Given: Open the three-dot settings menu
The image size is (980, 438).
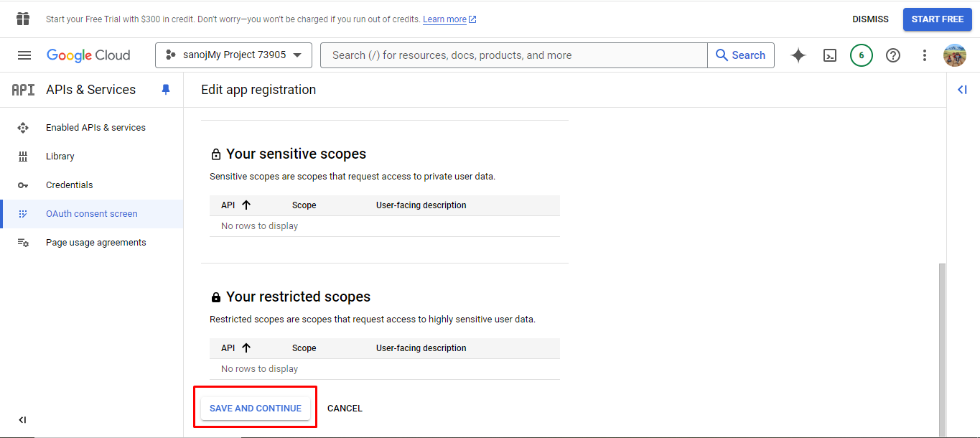Looking at the screenshot, I should pyautogui.click(x=924, y=55).
